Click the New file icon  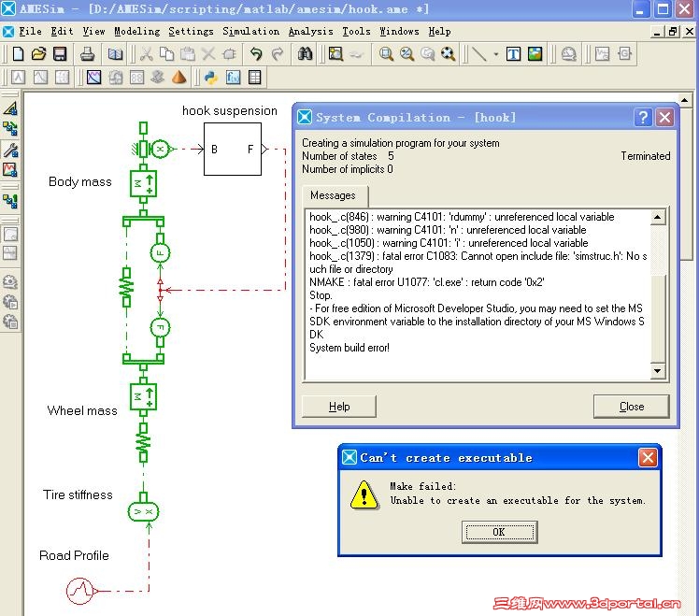[19, 54]
